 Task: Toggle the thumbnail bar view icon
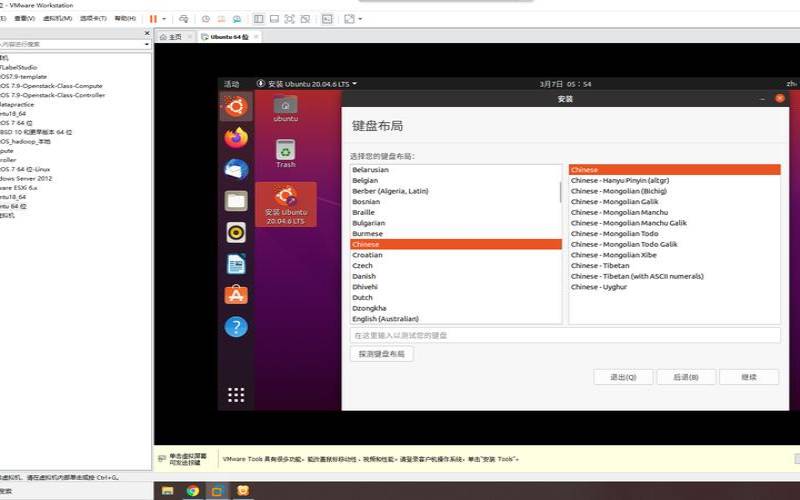tap(274, 19)
